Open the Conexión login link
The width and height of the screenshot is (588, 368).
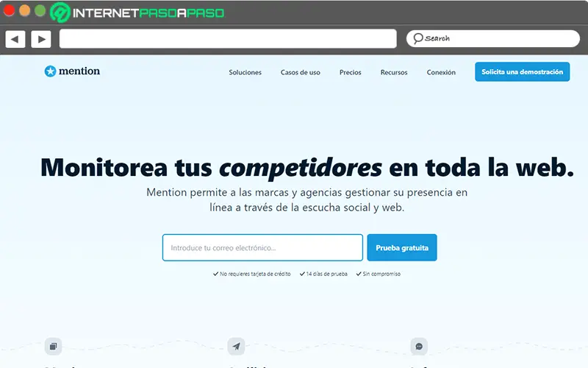[x=441, y=72]
